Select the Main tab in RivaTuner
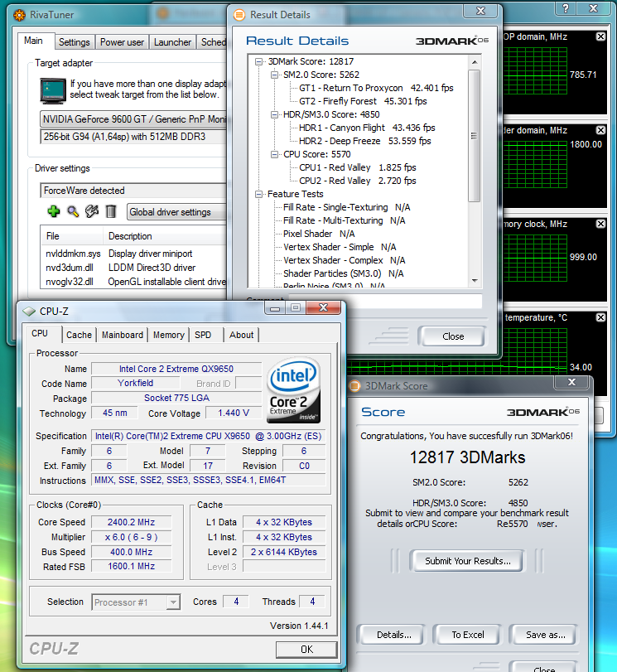Screen dimensions: 617x672 [x=33, y=41]
